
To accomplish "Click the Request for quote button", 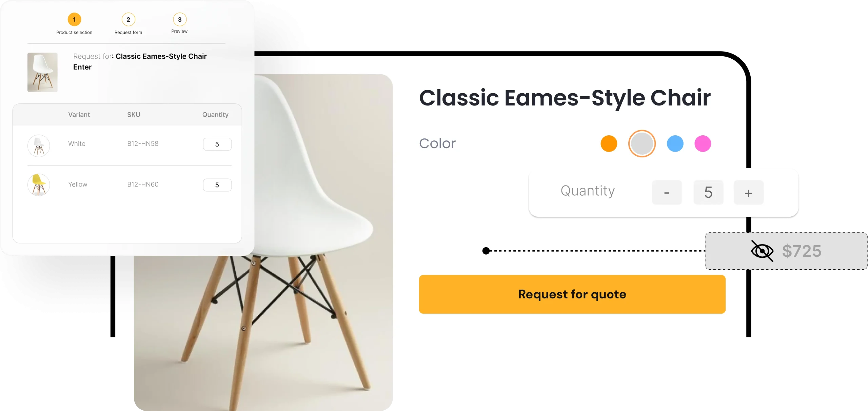I will pyautogui.click(x=572, y=294).
